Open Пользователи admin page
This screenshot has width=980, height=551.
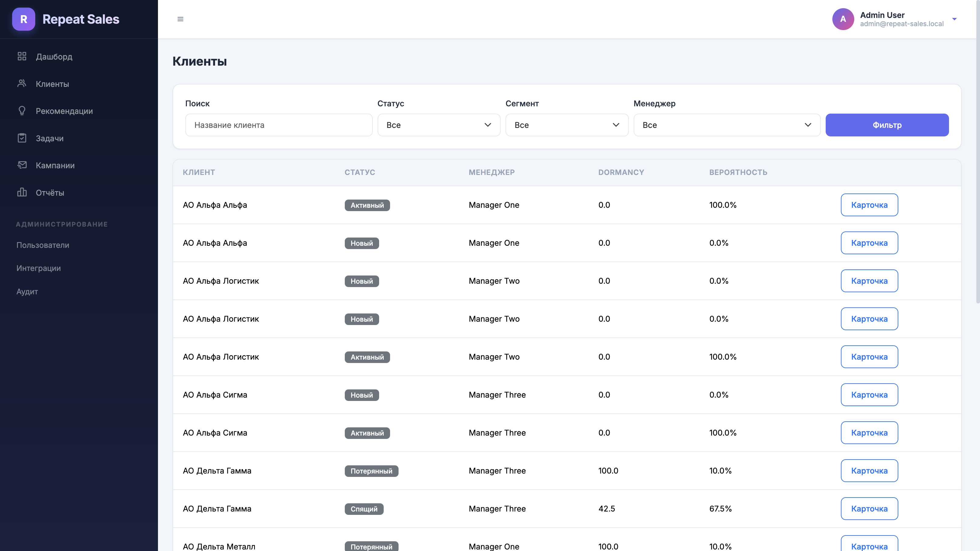point(43,245)
